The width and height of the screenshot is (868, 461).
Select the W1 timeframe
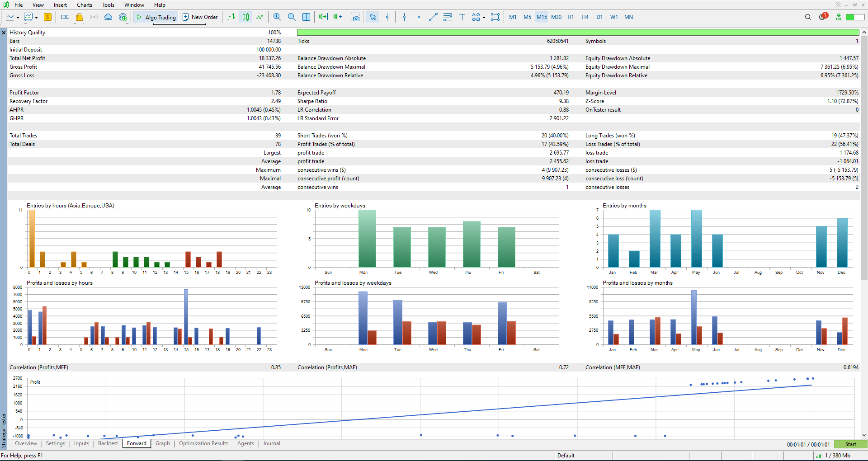click(x=614, y=17)
